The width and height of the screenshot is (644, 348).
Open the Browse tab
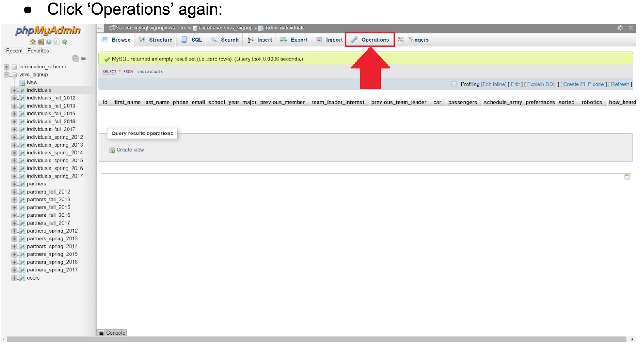pos(116,40)
